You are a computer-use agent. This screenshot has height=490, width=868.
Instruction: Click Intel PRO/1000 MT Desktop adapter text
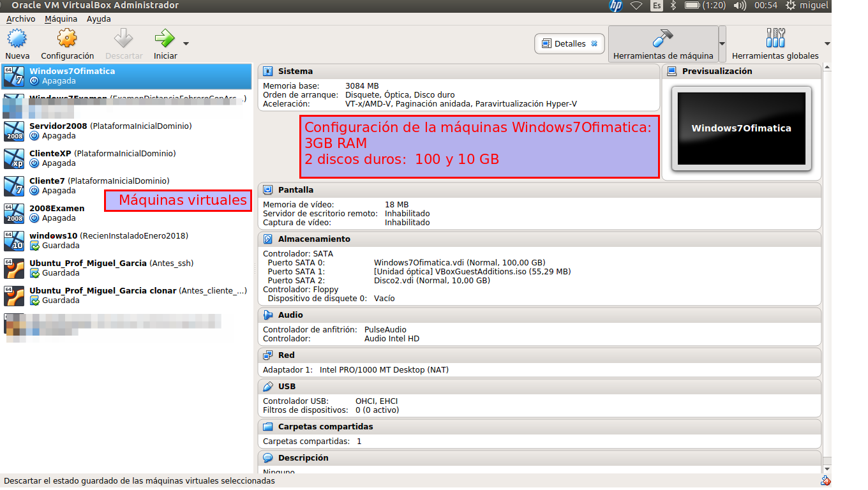point(384,370)
